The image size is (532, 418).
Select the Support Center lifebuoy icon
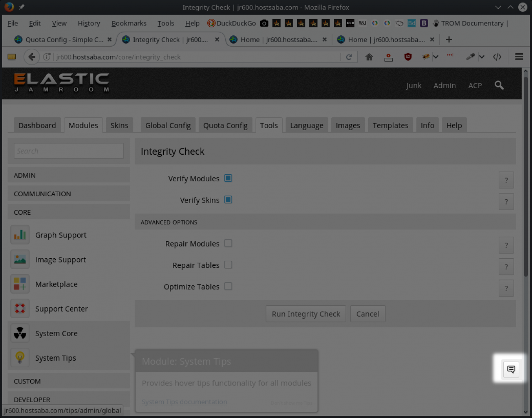[x=20, y=309]
